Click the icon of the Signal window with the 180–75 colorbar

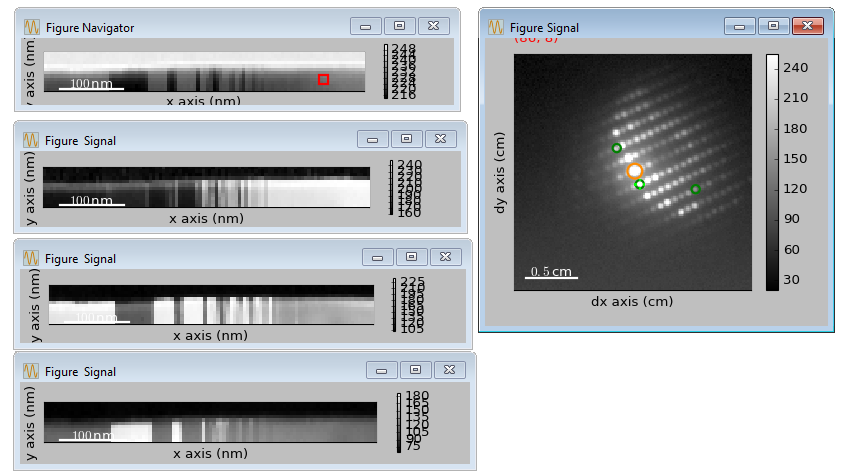(31, 371)
